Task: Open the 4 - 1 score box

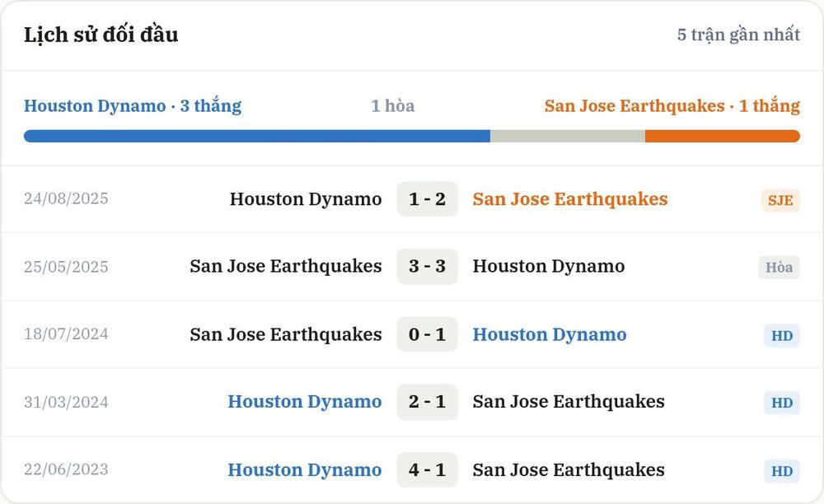Action: 427,470
